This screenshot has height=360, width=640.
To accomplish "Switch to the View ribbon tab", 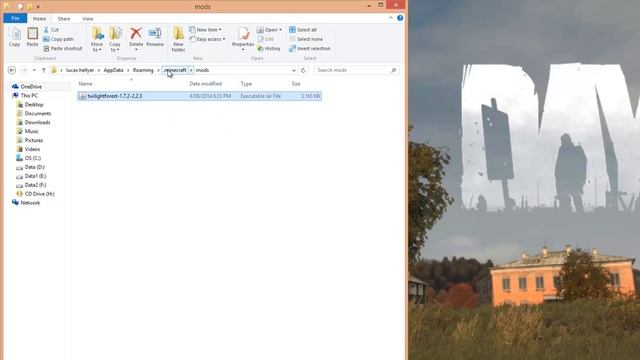I will click(x=88, y=19).
